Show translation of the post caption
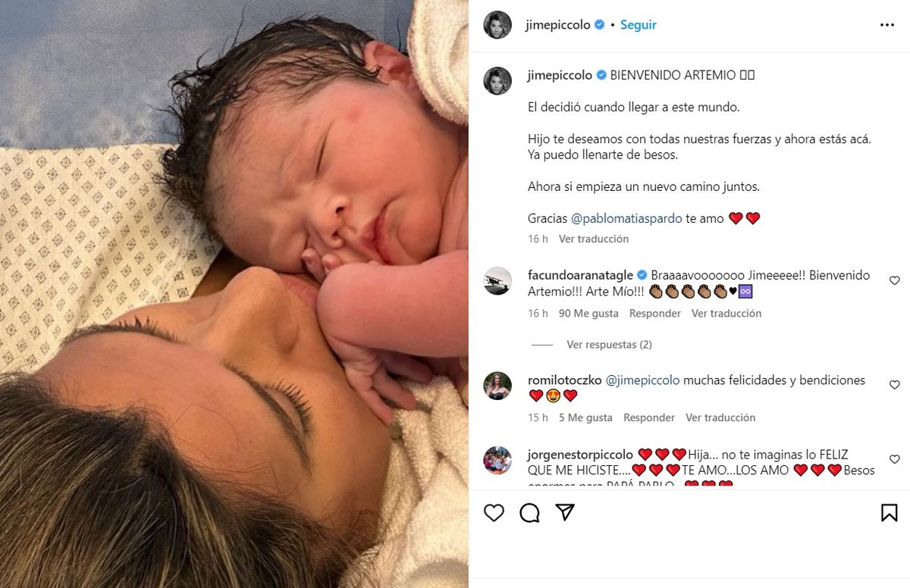Screen dimensions: 910x588 tap(594, 239)
